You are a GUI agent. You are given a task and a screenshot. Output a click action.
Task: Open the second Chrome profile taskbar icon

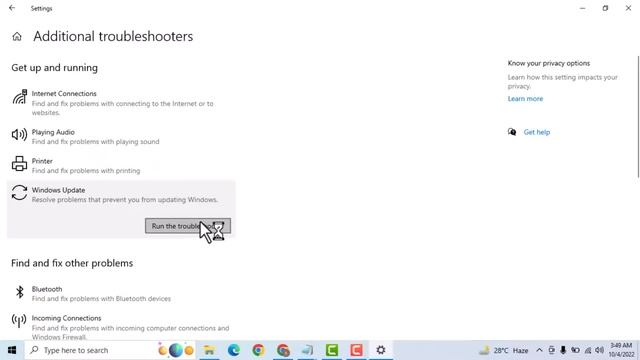283,350
